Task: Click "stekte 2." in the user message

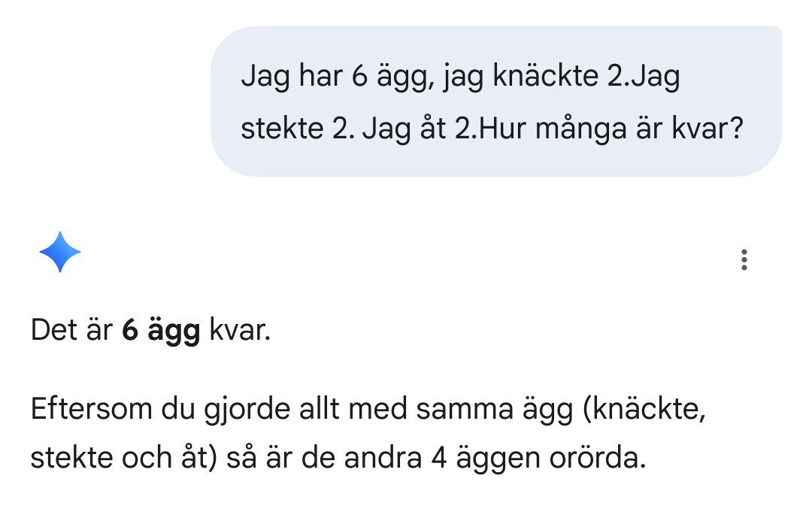Action: click(297, 130)
